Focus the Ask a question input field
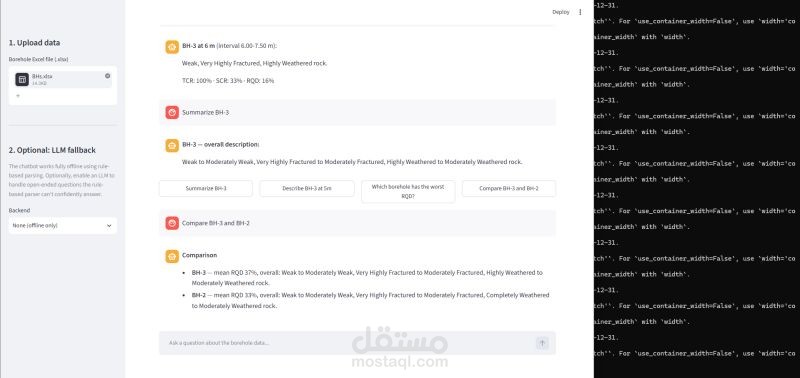This screenshot has height=378, width=800. coord(347,343)
